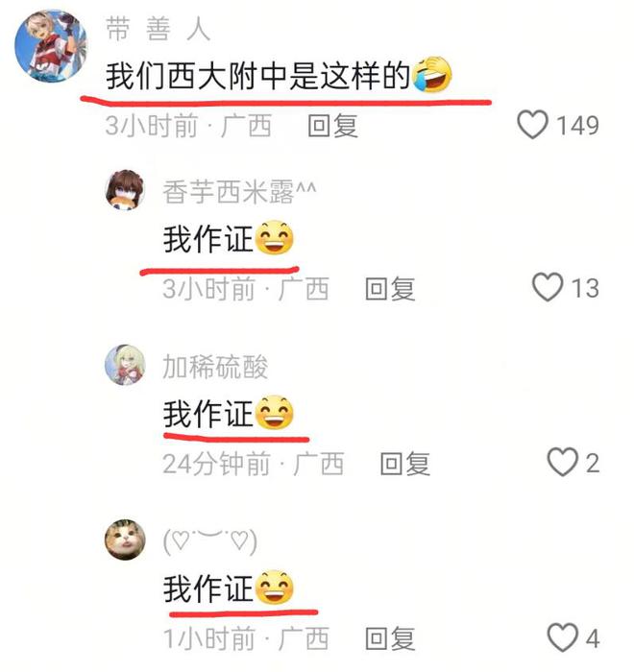Reply to 香芋西米露's comment
Image resolution: width=634 pixels, height=672 pixels.
click(390, 288)
